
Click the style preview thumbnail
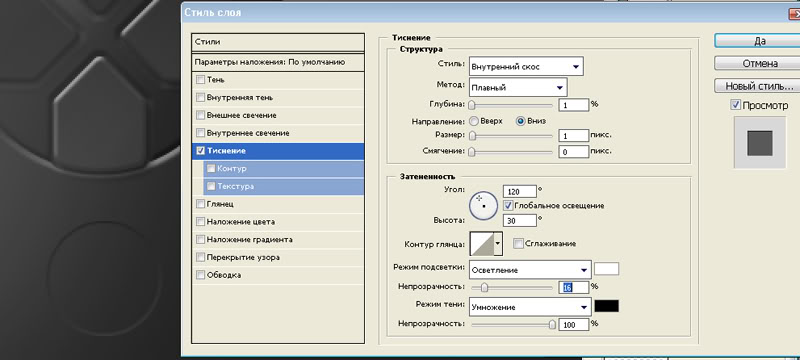point(760,143)
